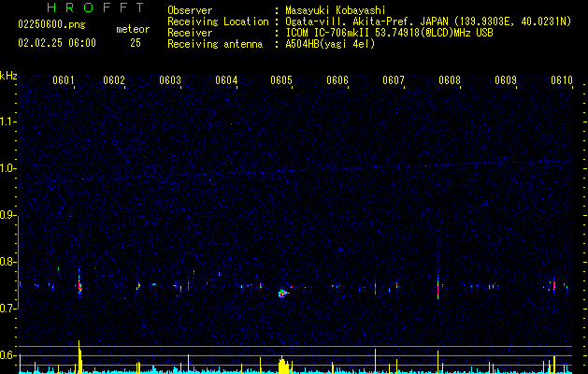Viewport: 588px width, 374px height.
Task: Click the Receiver field label
Action: click(x=190, y=33)
